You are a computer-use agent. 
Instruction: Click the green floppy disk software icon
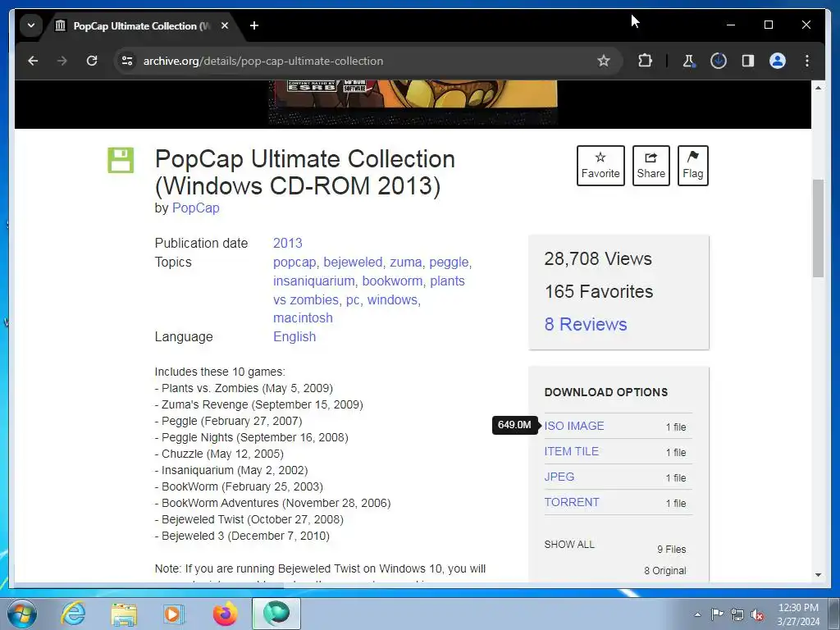pos(121,160)
